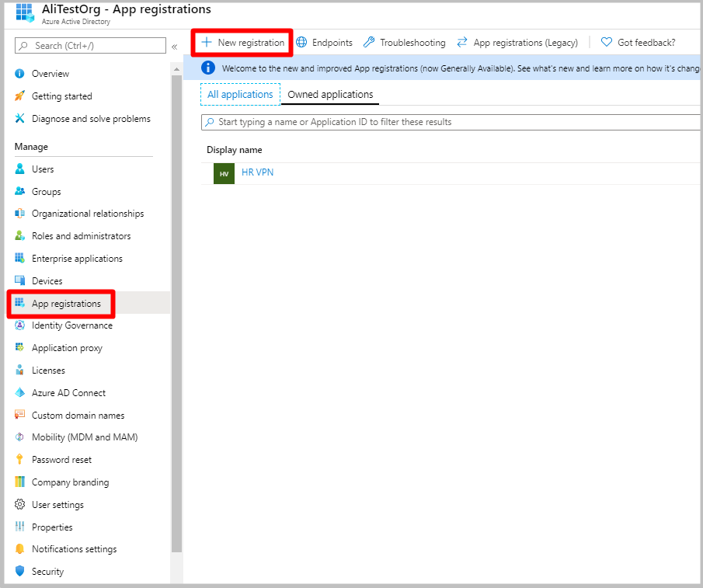Click the User settings gear icon

tap(19, 504)
